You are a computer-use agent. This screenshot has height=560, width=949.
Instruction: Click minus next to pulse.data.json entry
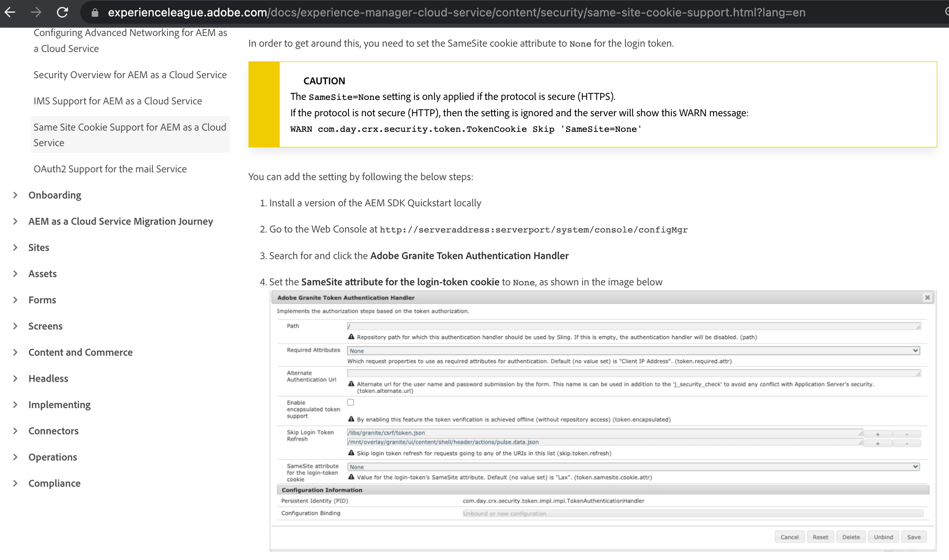click(x=906, y=443)
